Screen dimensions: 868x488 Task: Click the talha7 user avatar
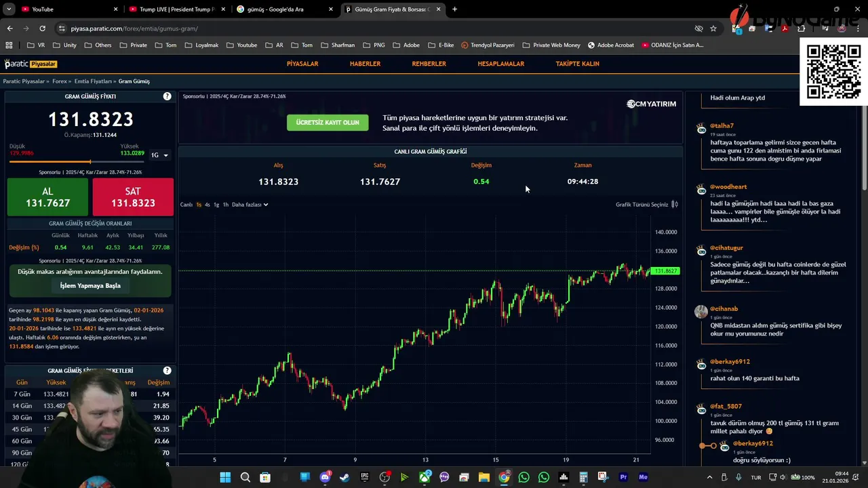click(701, 129)
